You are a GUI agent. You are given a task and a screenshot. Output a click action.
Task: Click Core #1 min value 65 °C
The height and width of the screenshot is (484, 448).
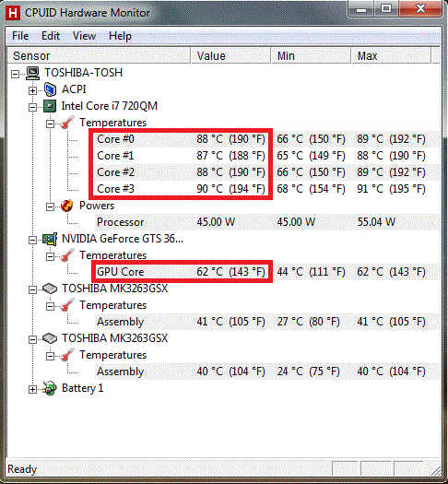[x=311, y=156]
